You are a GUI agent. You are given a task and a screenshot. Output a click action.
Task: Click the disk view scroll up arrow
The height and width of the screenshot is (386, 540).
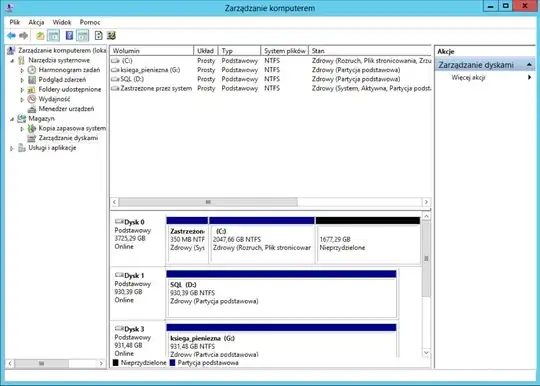(x=426, y=216)
